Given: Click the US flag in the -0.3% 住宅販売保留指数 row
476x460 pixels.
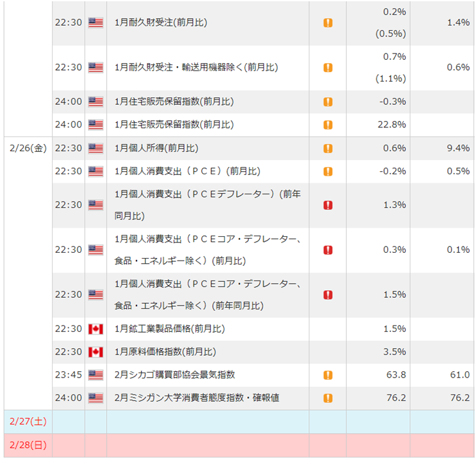Looking at the screenshot, I should point(96,102).
